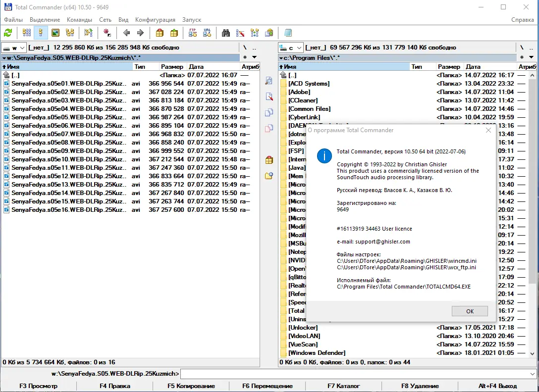Click OK in the About dialog
The height and width of the screenshot is (392, 539).
[x=469, y=311]
